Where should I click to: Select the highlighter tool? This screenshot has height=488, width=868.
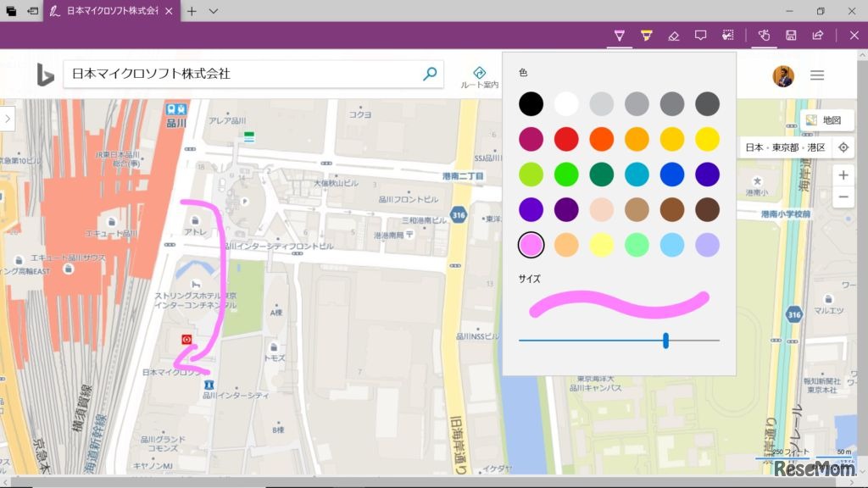point(648,35)
